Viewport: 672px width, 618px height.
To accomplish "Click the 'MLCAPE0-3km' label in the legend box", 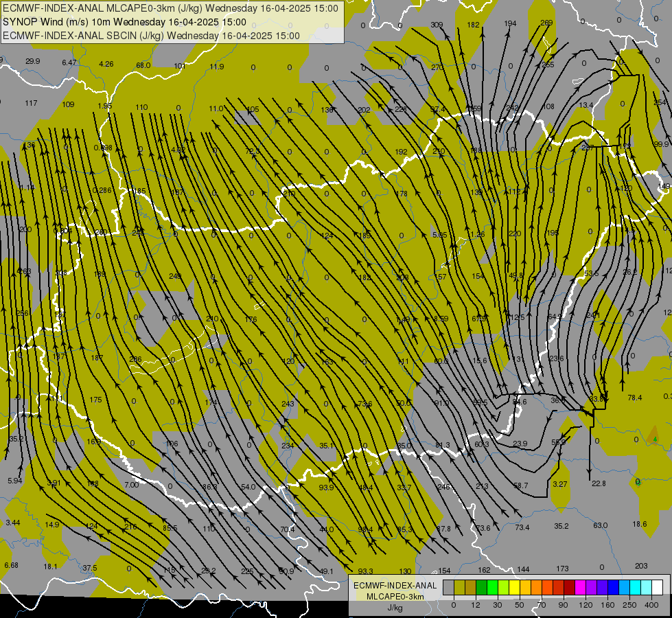I will pos(395,597).
